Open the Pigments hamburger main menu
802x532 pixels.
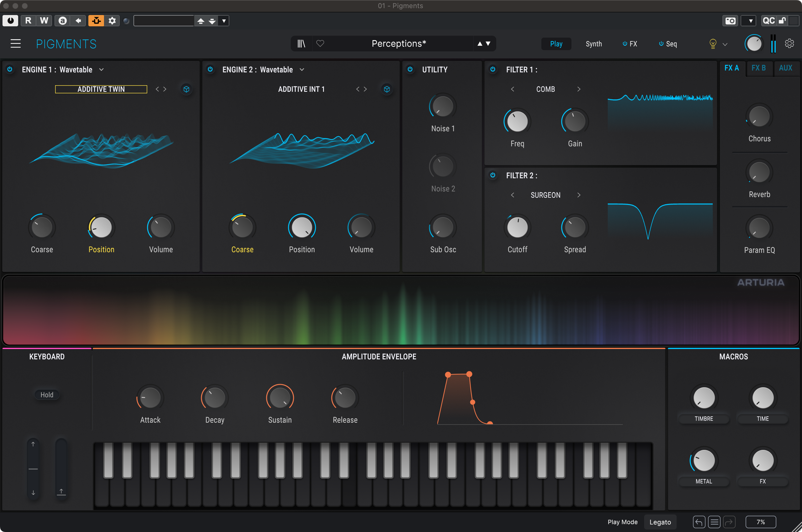pyautogui.click(x=16, y=44)
